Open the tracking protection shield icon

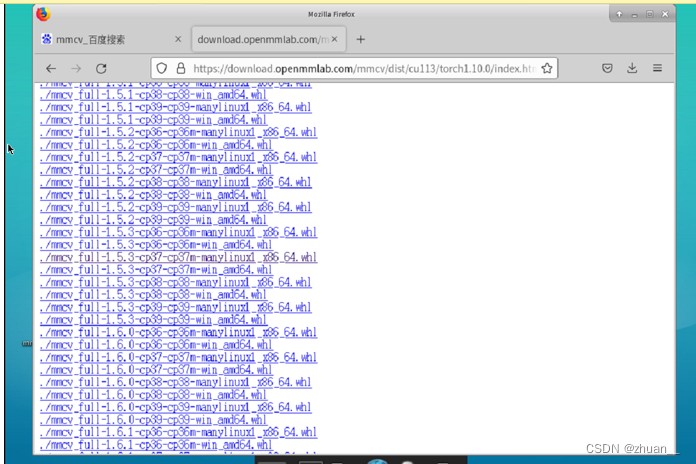click(162, 68)
